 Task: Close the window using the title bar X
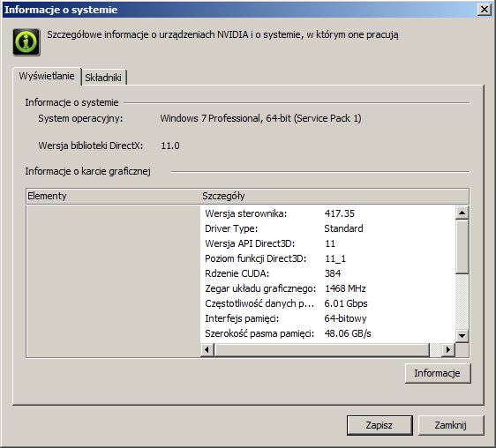coord(485,10)
